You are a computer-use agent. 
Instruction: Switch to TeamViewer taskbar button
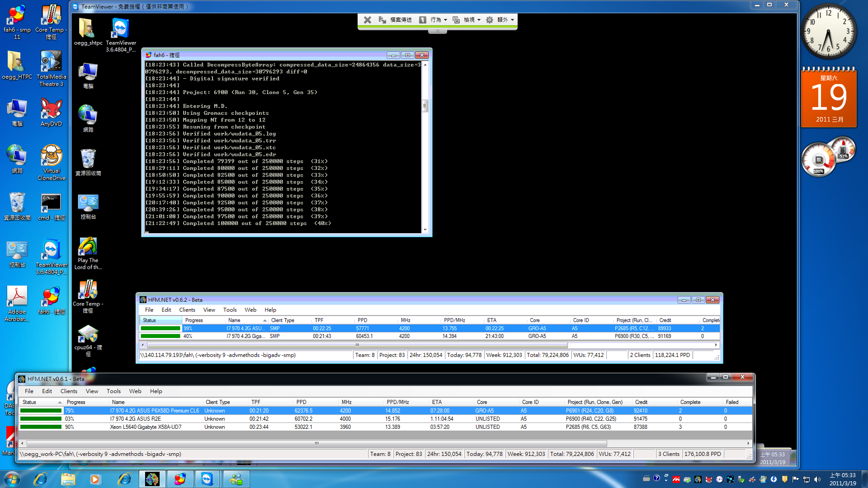click(207, 479)
